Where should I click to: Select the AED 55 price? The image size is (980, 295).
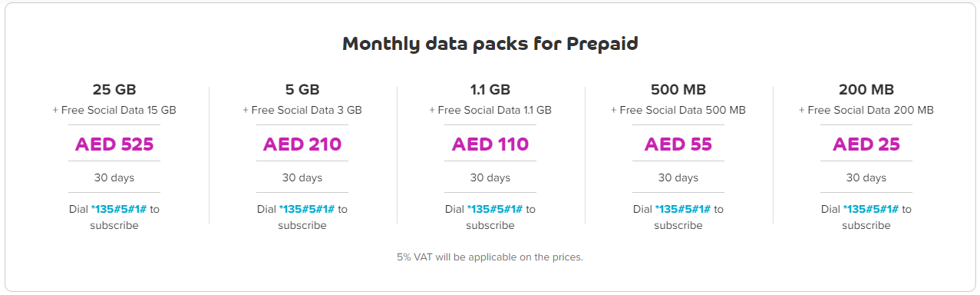pos(678,144)
